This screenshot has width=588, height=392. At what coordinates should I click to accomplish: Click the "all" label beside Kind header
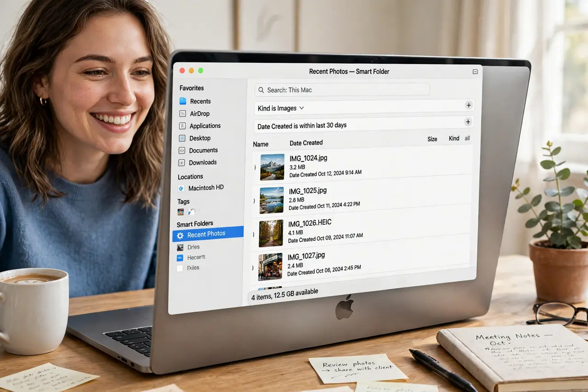[467, 138]
